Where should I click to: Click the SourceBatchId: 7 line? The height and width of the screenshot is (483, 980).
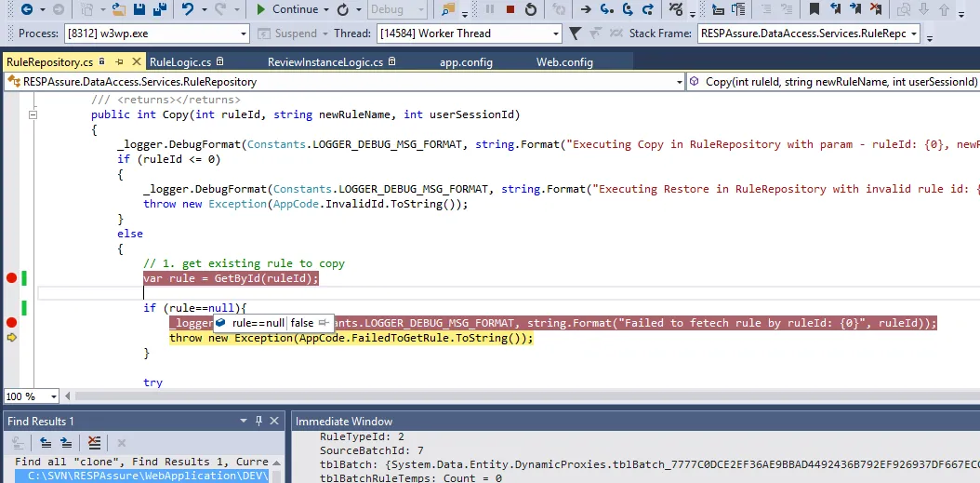(371, 450)
